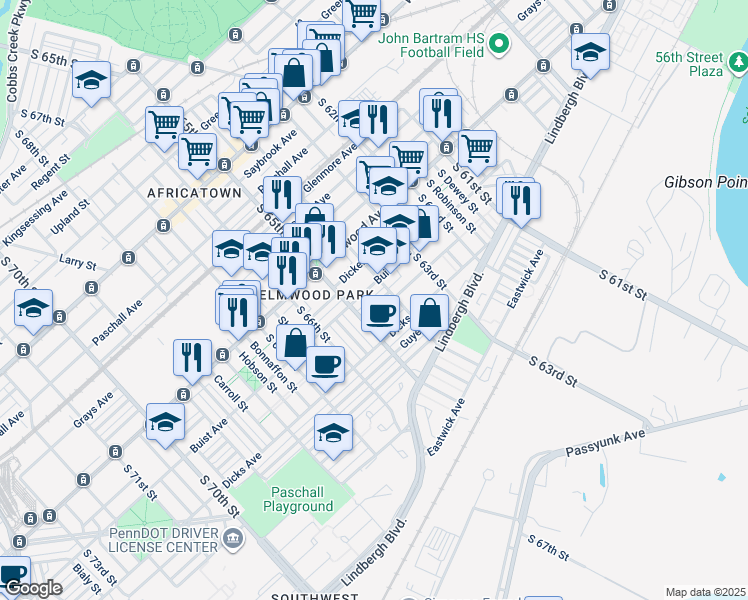Select the 56th Street Plaza tree pin
This screenshot has height=600, width=748.
[738, 63]
